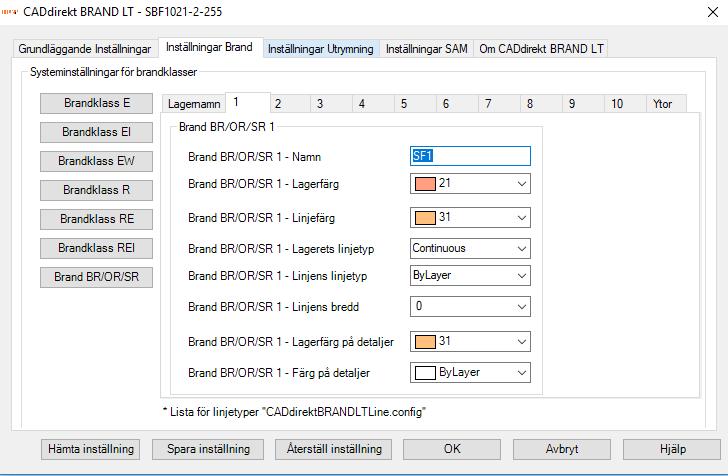Open the Linjefärg color dropdown
Viewport: 728px width, 476px height.
click(470, 217)
